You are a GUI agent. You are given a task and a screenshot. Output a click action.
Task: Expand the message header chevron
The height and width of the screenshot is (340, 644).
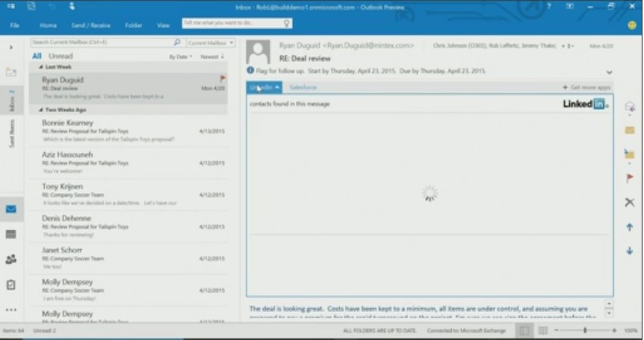609,72
